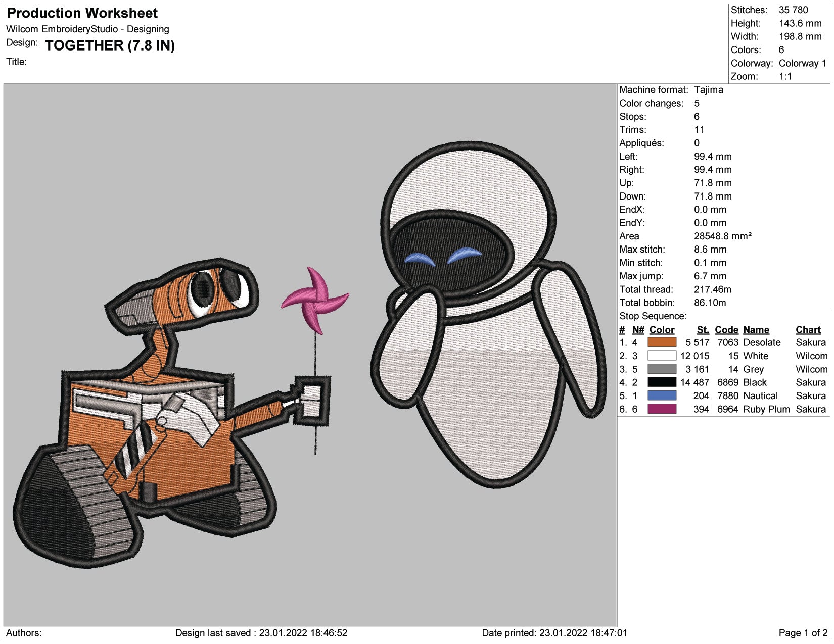The image size is (834, 644).
Task: Click 'Wilcom EmbroideryStudio - Designing' text
Action: 87,29
